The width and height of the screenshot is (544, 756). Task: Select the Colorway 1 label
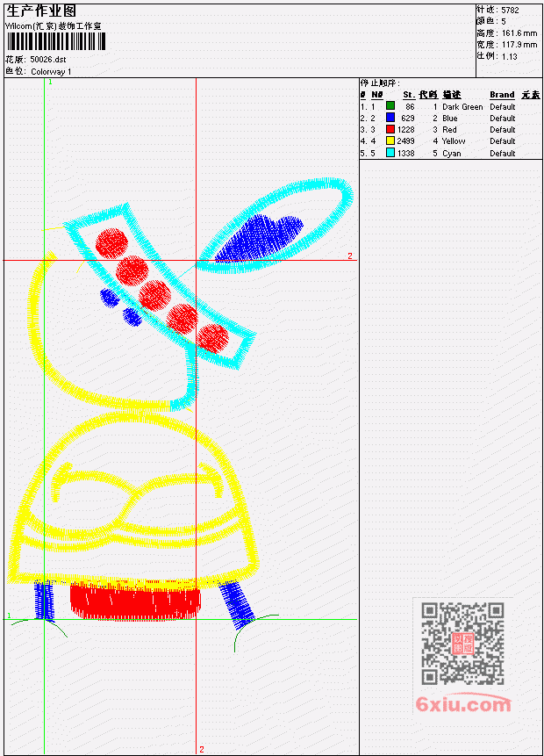coord(51,72)
